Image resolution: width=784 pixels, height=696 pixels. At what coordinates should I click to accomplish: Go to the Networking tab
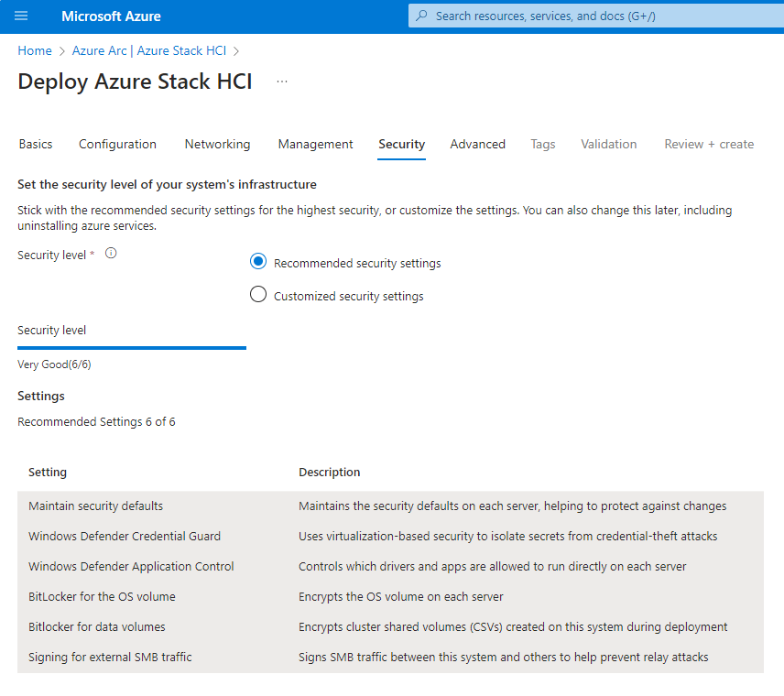[217, 144]
